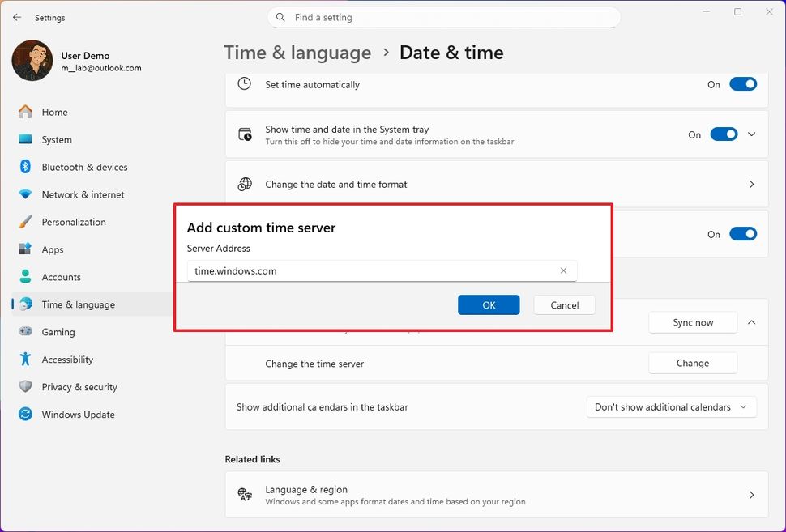Toggle the On switch near the dialog's right edge

tap(743, 234)
